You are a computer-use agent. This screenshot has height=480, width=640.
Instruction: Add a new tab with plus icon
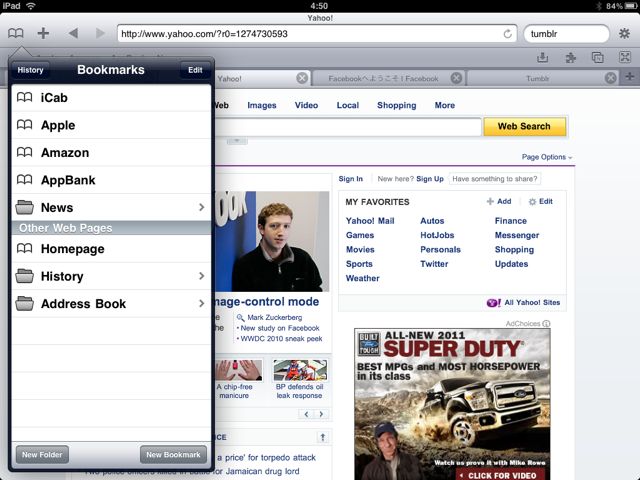[43, 33]
